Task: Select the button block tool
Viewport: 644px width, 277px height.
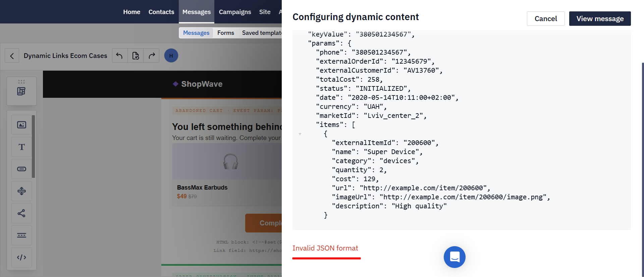Action: click(x=21, y=169)
